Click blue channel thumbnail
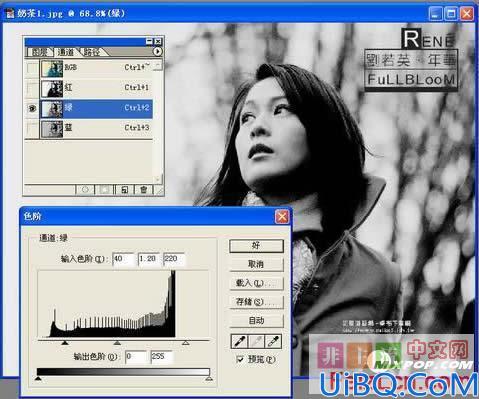The width and height of the screenshot is (479, 399). pos(52,129)
